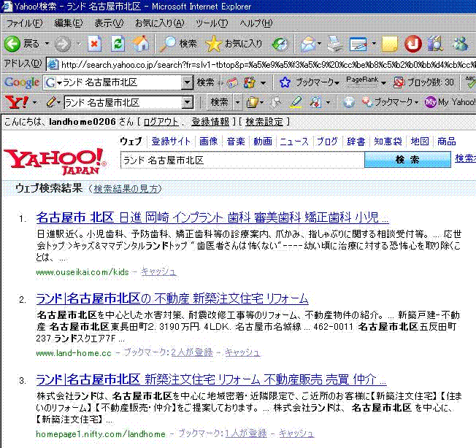Open the ファイル(F) menu

[x=24, y=23]
